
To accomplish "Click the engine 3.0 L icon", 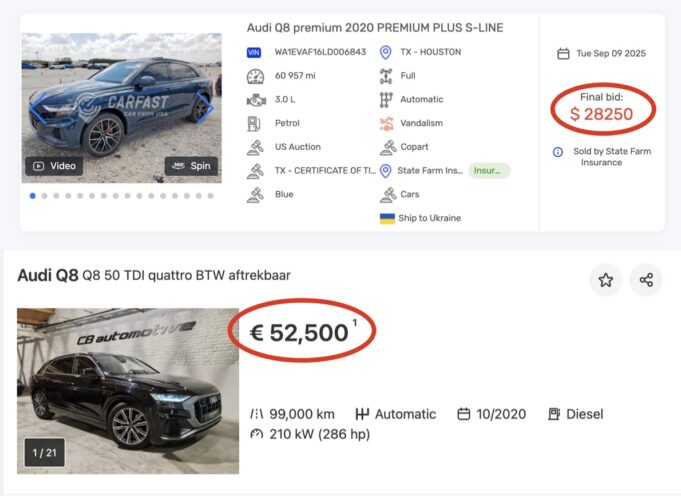I will tap(254, 100).
